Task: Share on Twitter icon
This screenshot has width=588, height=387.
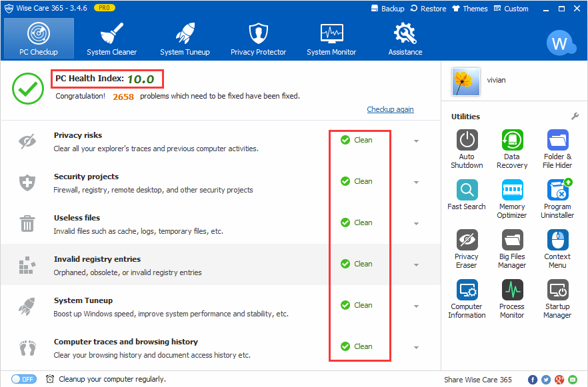Action: point(546,380)
